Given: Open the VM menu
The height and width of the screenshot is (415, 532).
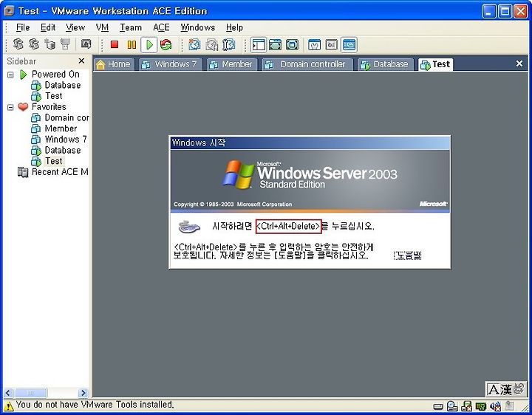Looking at the screenshot, I should coord(102,27).
